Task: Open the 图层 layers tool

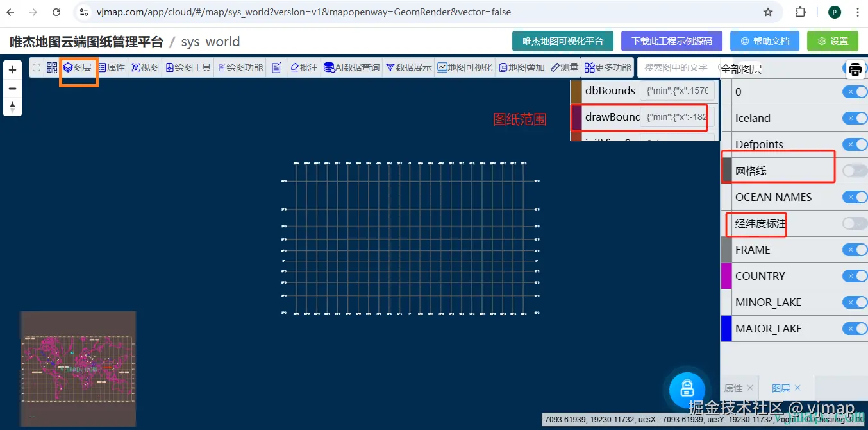Action: tap(78, 67)
